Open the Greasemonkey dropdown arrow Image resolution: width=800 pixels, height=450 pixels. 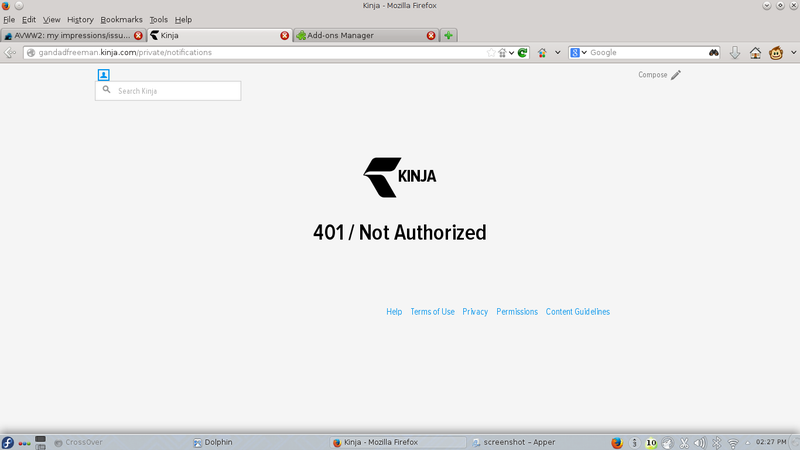[x=793, y=53]
